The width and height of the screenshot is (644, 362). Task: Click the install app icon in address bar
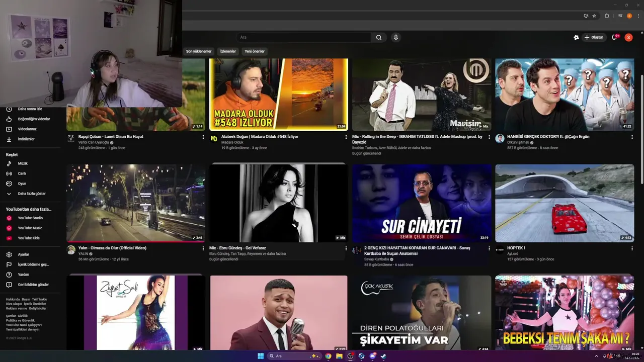(x=586, y=16)
